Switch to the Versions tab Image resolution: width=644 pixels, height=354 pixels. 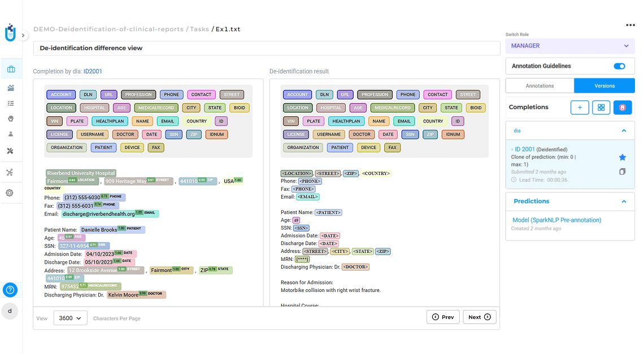pyautogui.click(x=604, y=86)
